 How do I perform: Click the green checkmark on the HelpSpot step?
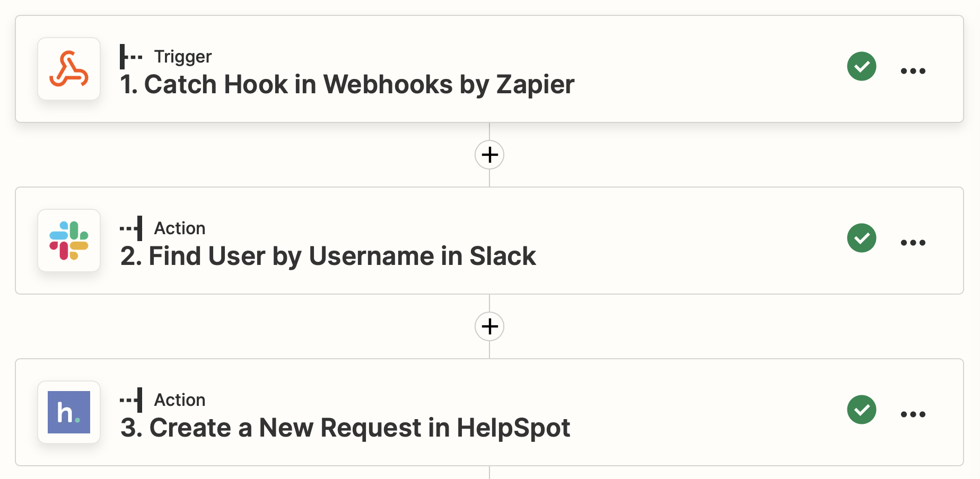[861, 410]
